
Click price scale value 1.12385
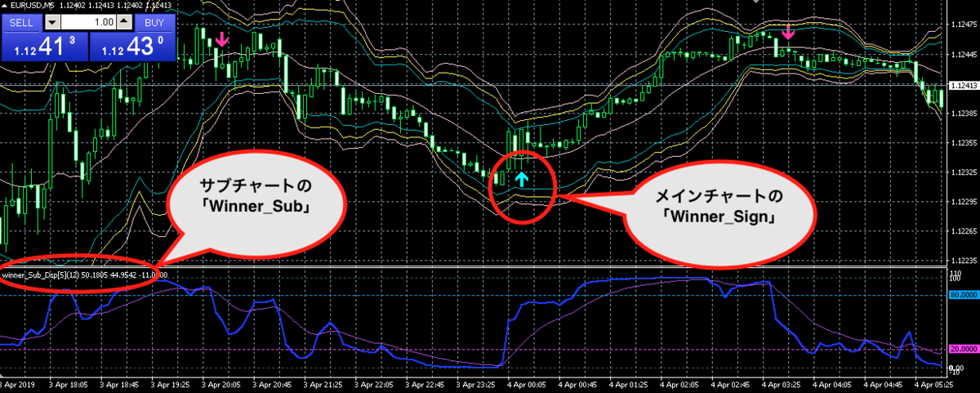click(x=964, y=113)
